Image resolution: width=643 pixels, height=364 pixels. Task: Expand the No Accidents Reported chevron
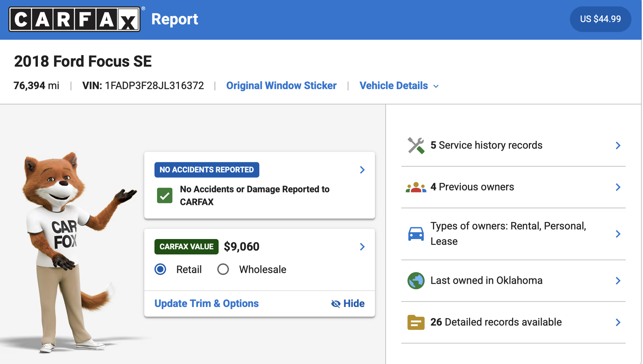362,170
